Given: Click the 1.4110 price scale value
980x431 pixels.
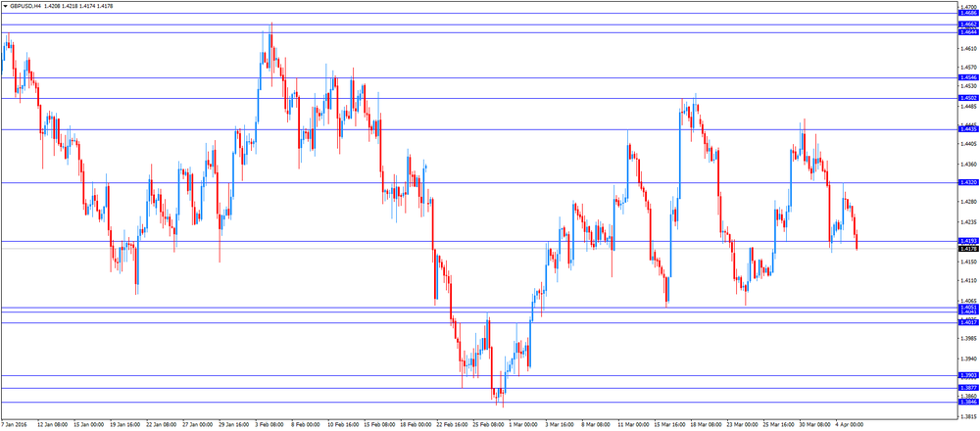Looking at the screenshot, I should (968, 280).
